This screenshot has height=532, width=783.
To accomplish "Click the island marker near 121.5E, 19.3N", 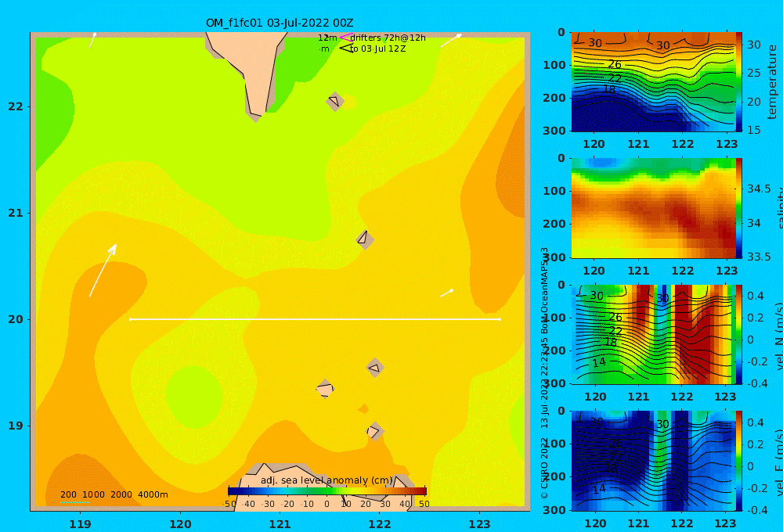I will click(325, 389).
